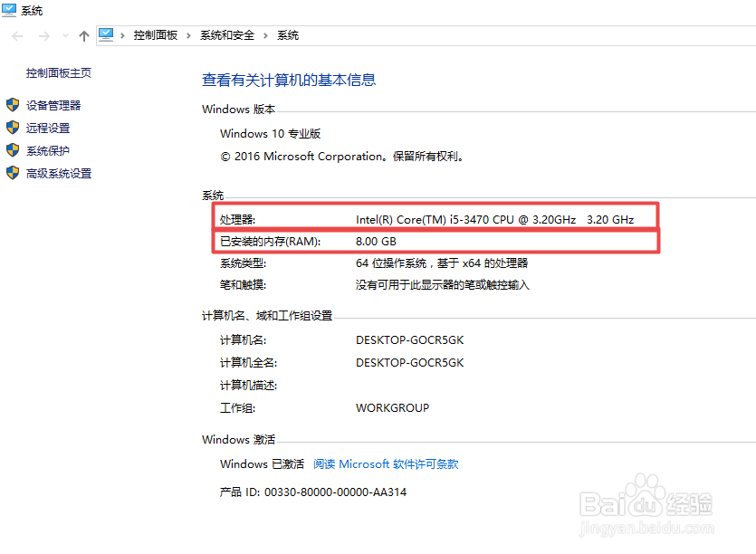Go up one level with up arrow
756x554 pixels.
84,36
